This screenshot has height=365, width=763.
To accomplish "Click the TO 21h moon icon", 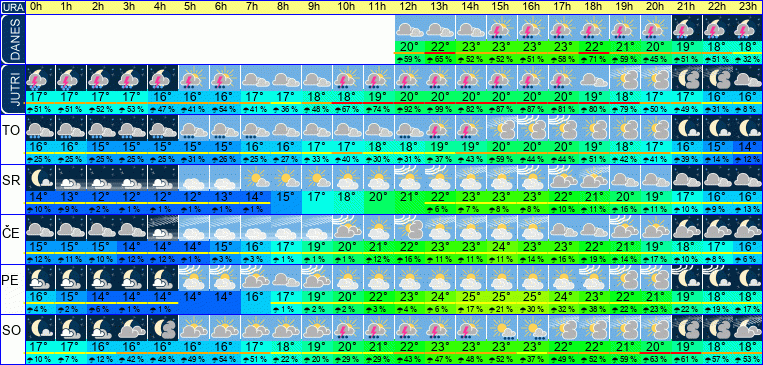I will pyautogui.click(x=687, y=128).
